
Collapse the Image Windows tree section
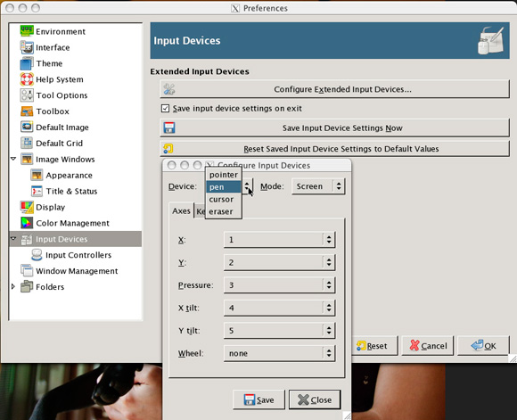click(x=13, y=159)
